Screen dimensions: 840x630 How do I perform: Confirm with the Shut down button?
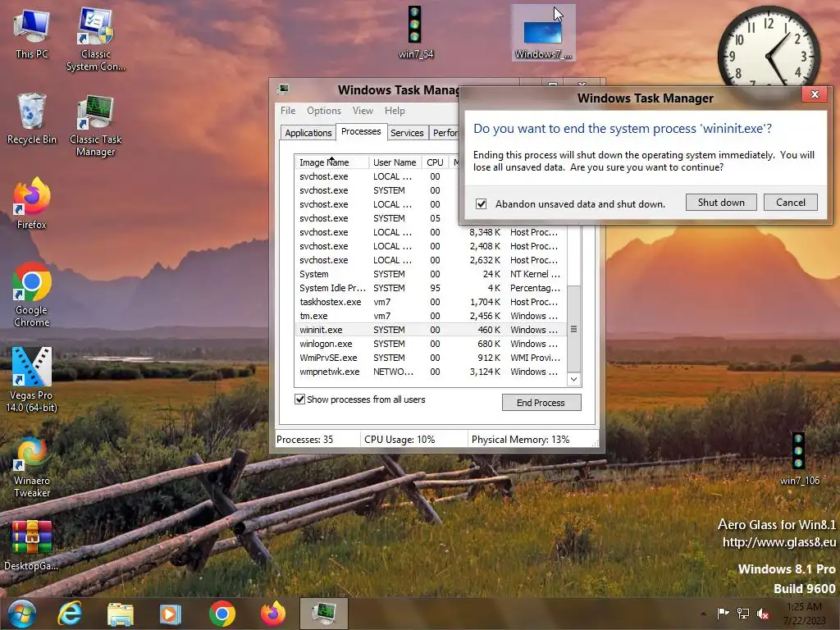(721, 203)
